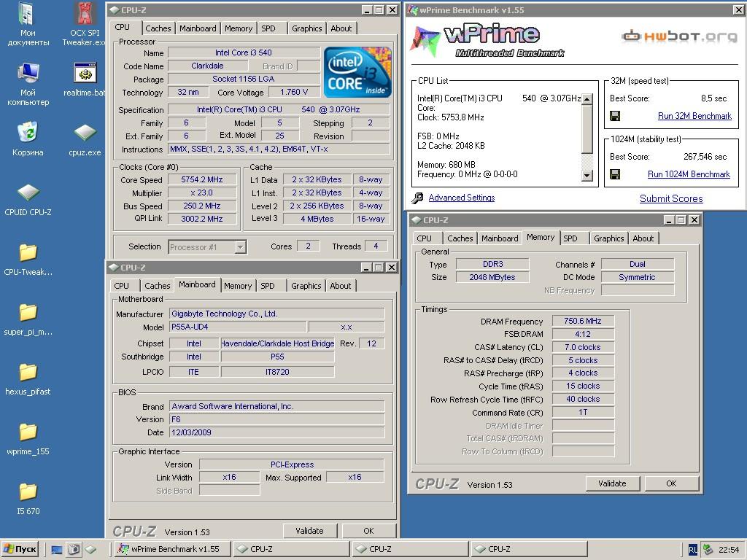This screenshot has height=560, width=747.
Task: Click DRAM Frequency value 750.6 MHz
Action: [x=583, y=321]
